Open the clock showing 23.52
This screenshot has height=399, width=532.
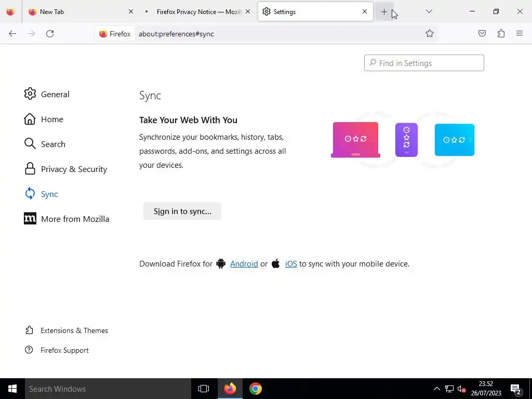point(486,389)
